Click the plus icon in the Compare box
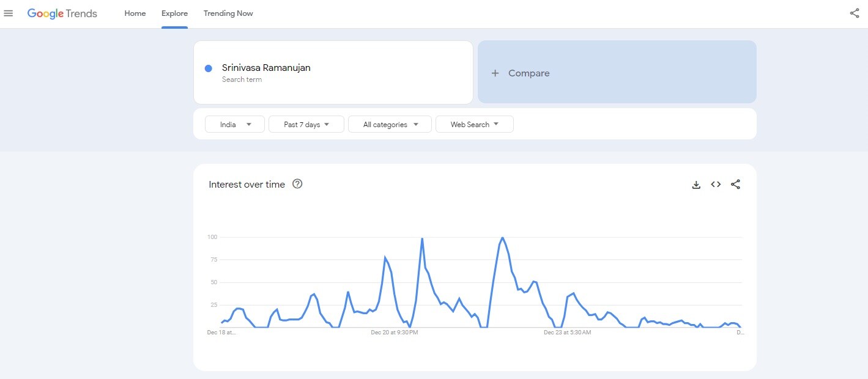This screenshot has width=868, height=379. pos(495,73)
